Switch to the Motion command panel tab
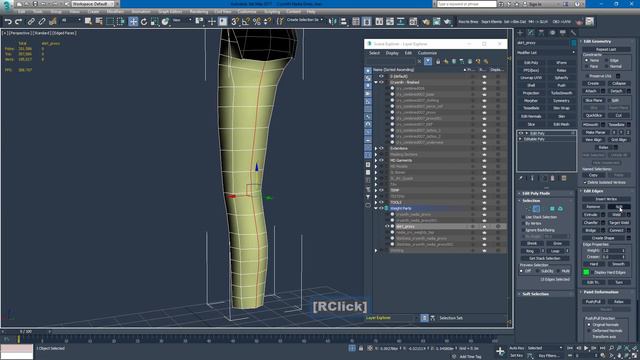640x360 pixels. click(x=552, y=33)
